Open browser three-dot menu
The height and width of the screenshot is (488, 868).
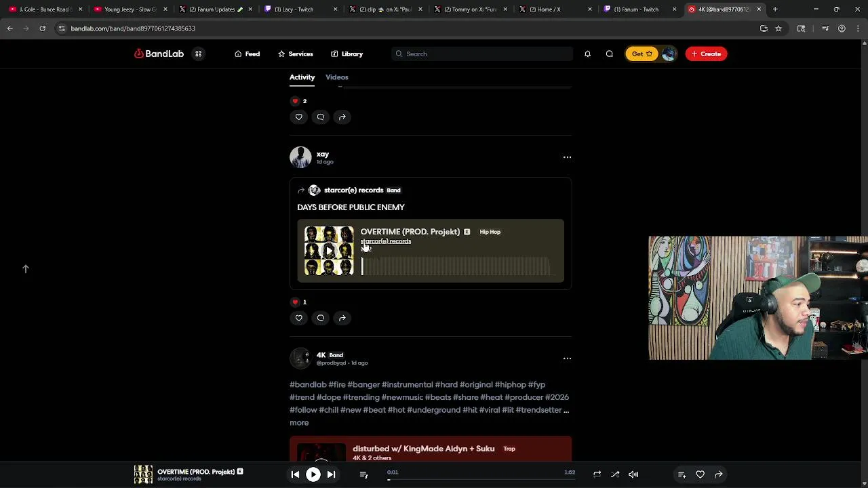point(858,28)
